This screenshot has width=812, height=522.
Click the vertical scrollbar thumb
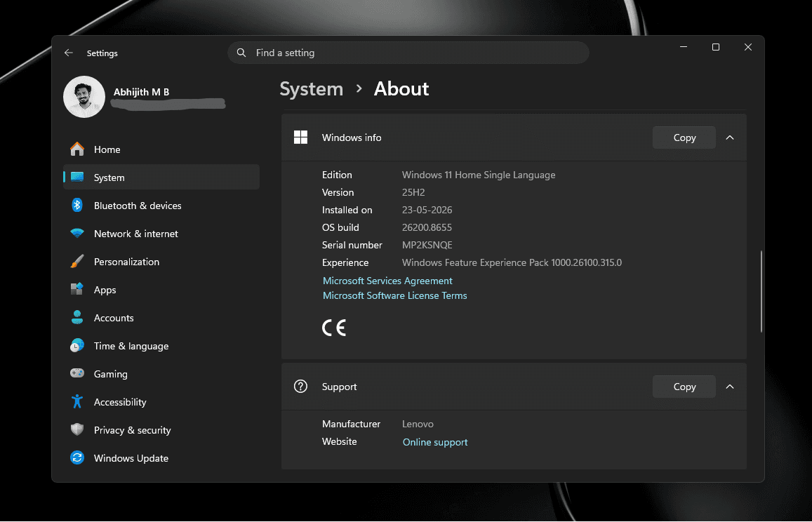(x=761, y=291)
